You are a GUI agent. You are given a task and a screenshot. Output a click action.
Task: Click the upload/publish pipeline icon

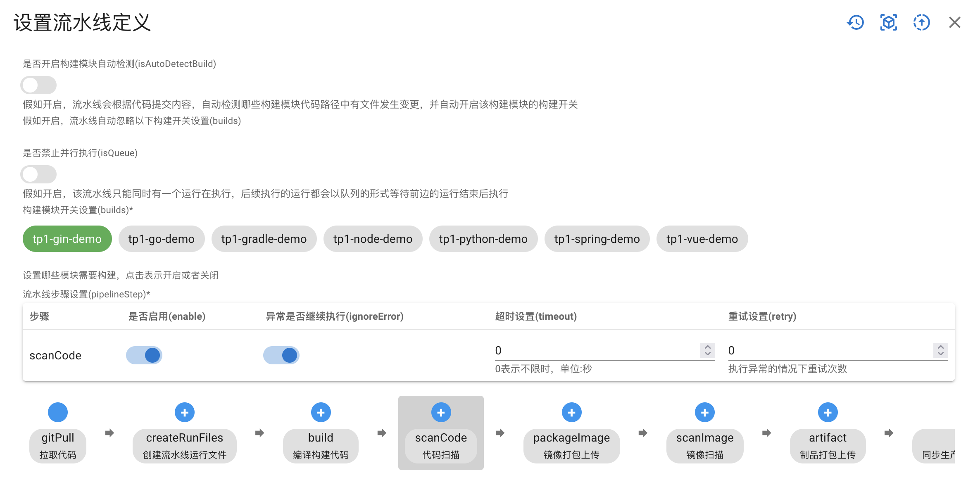tap(921, 23)
